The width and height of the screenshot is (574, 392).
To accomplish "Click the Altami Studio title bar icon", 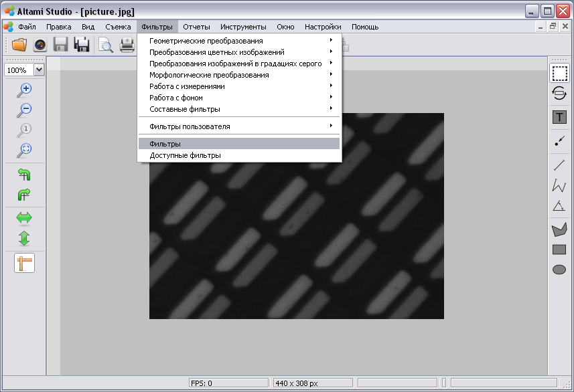I will click(9, 11).
